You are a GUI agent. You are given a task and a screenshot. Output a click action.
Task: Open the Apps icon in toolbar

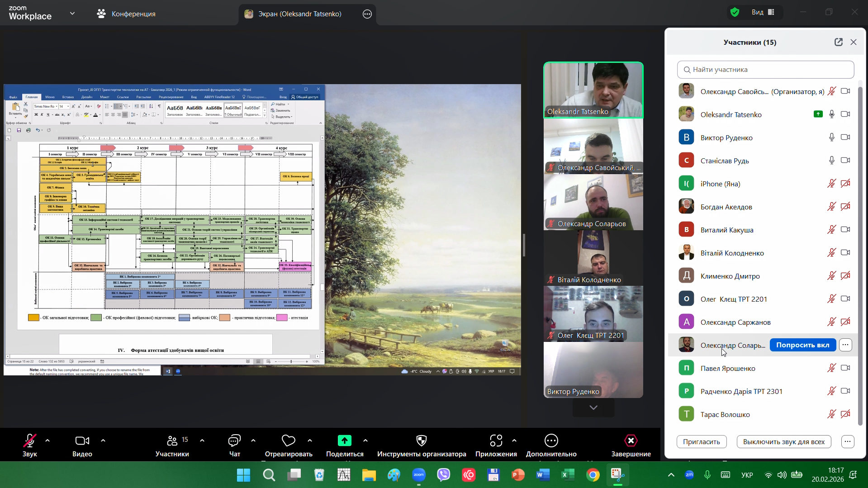[x=496, y=441]
